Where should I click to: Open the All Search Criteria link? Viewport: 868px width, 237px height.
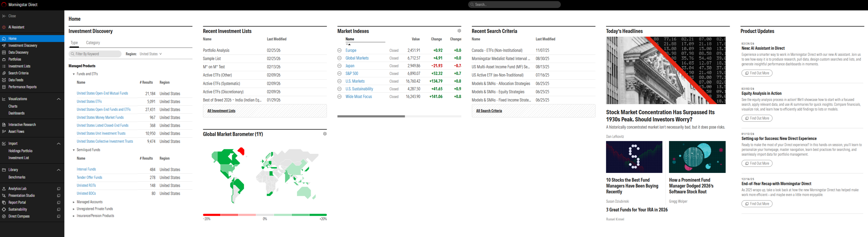tap(489, 111)
